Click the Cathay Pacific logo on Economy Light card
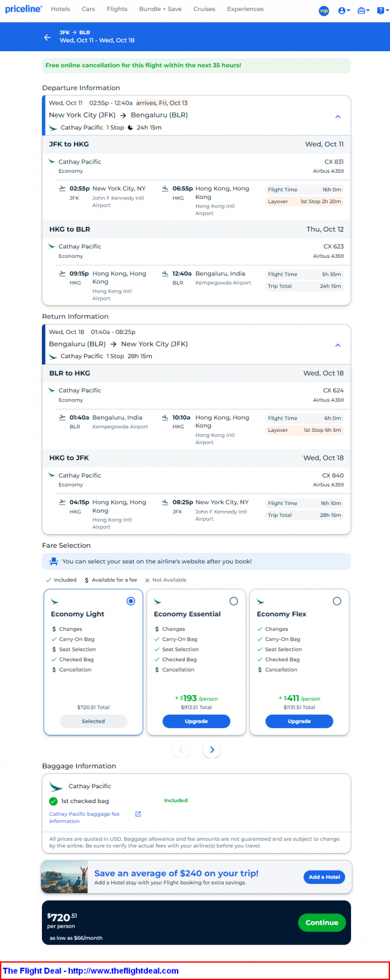The image size is (390, 980). (55, 602)
